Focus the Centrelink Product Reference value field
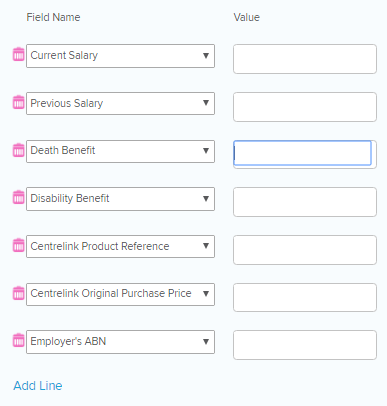Image resolution: width=387 pixels, height=406 pixels. coord(305,250)
